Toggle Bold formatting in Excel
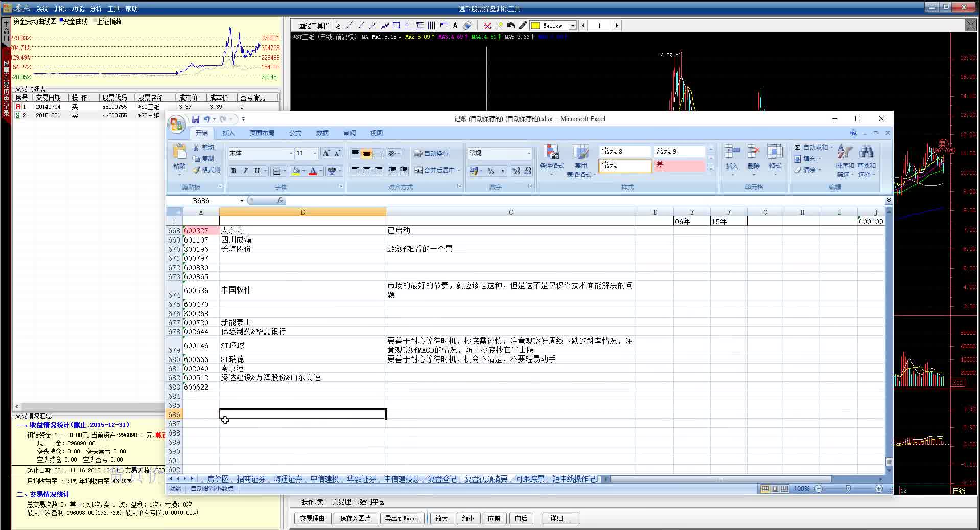980x530 pixels. [234, 171]
